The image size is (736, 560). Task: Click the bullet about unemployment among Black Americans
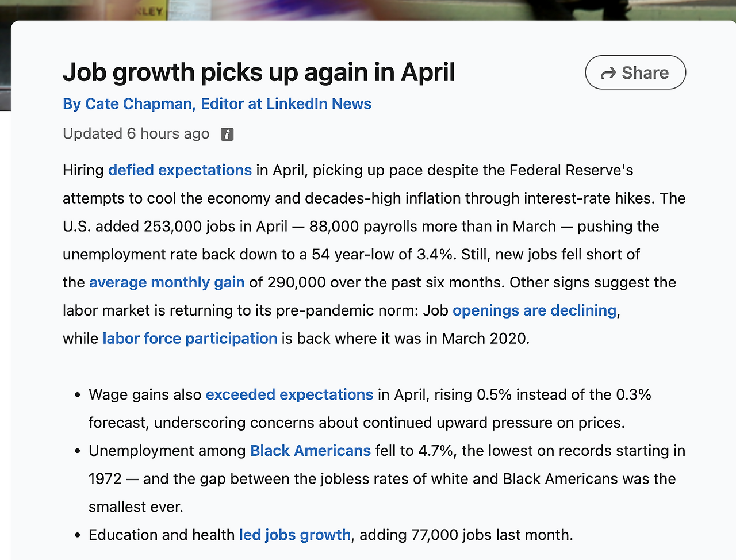(x=387, y=479)
